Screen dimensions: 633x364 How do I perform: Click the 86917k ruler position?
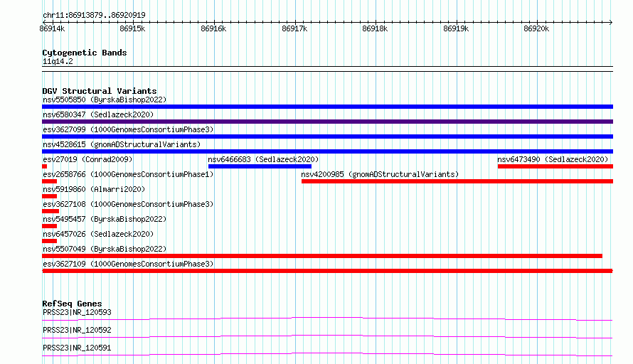(x=294, y=28)
